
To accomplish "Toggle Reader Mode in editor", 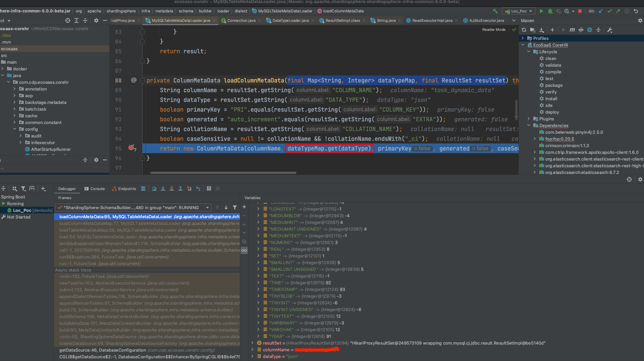I will 494,29.
